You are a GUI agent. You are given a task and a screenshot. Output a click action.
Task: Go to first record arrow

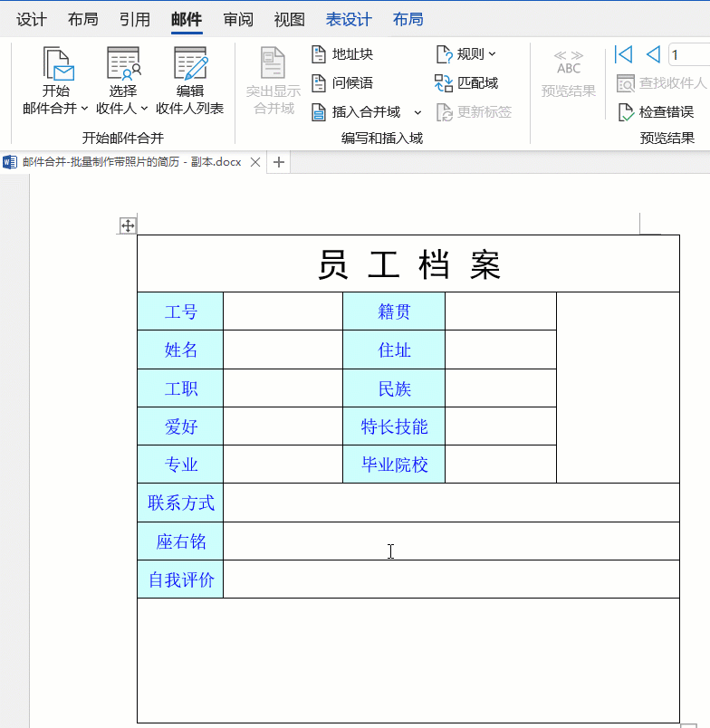pyautogui.click(x=623, y=54)
